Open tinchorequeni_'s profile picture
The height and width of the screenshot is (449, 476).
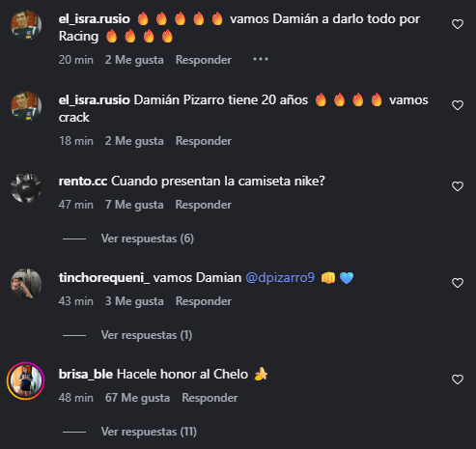26,284
